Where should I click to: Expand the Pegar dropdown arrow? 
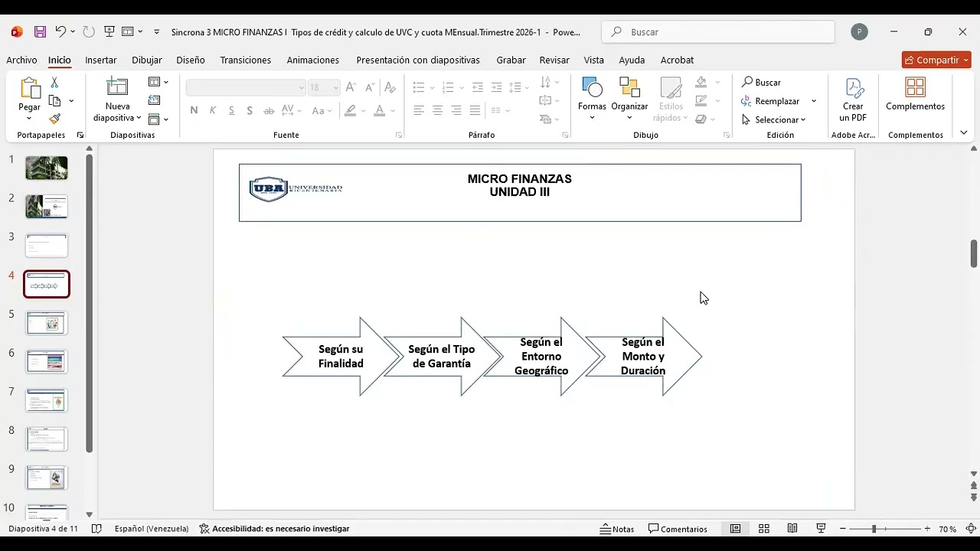point(30,118)
